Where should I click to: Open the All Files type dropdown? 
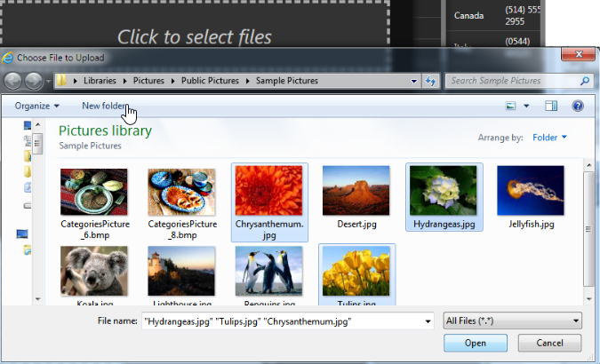coord(513,320)
